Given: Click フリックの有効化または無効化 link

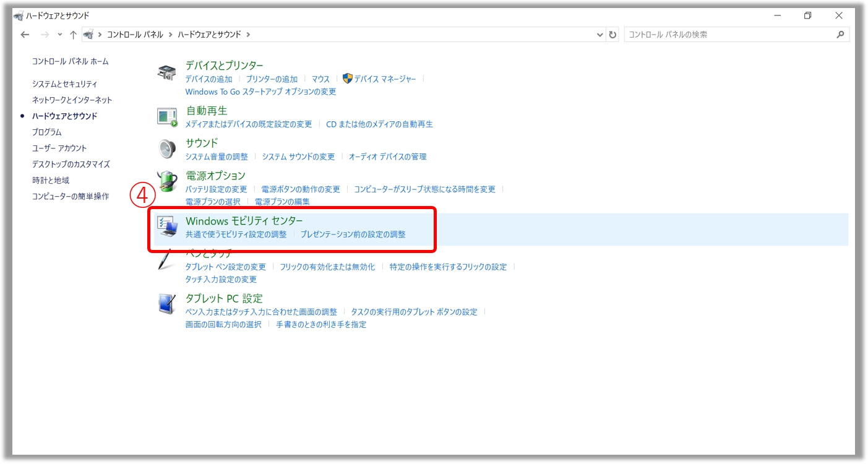Looking at the screenshot, I should (327, 267).
